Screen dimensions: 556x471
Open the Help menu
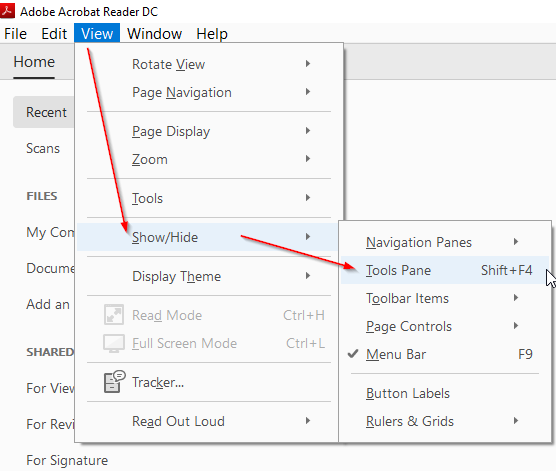coord(212,34)
